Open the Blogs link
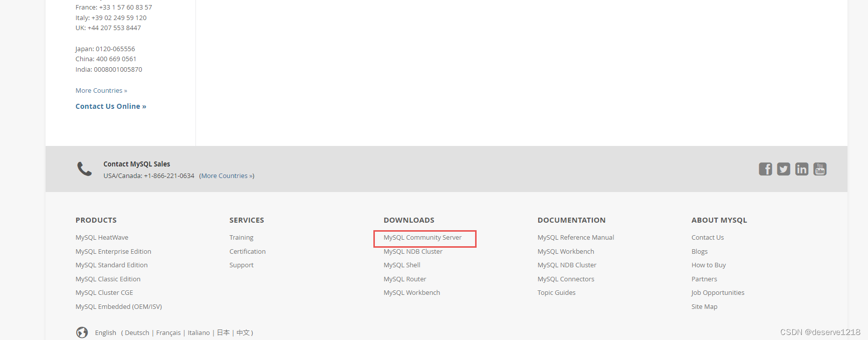Screen dimensions: 868x340 pyautogui.click(x=700, y=252)
